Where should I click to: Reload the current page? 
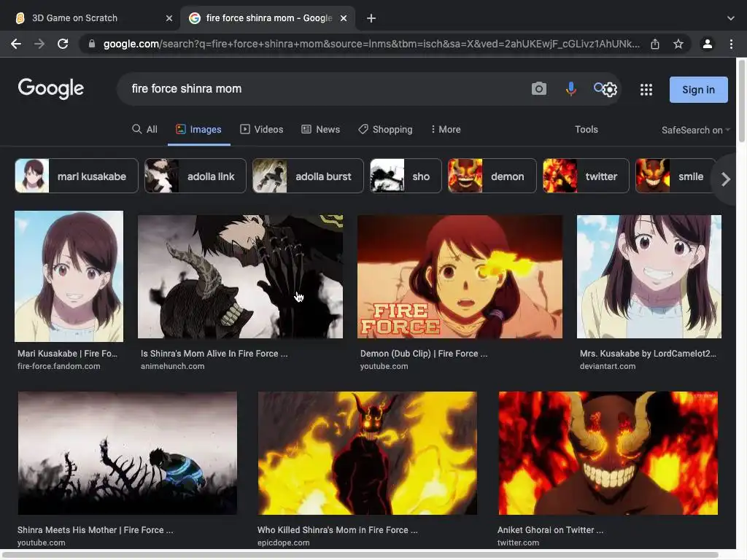pyautogui.click(x=63, y=44)
